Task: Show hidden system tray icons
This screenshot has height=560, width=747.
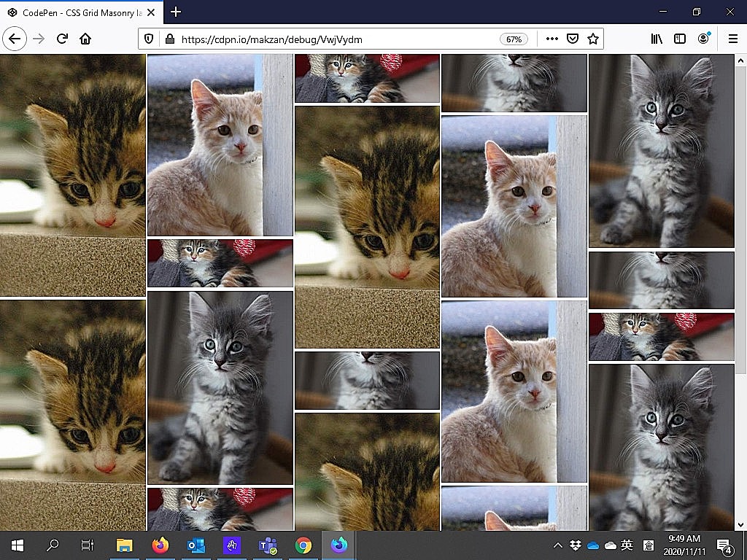Action: pos(558,545)
